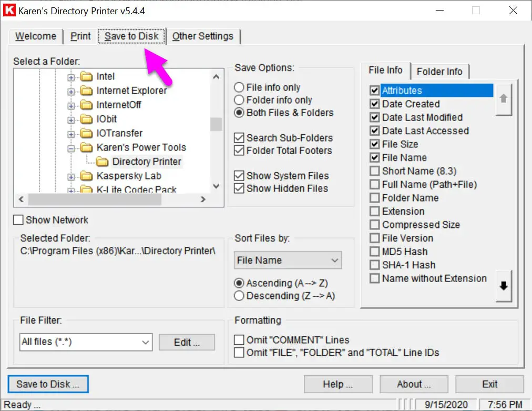Click the IOTransfer folder icon
The width and height of the screenshot is (532, 411).
coord(87,134)
